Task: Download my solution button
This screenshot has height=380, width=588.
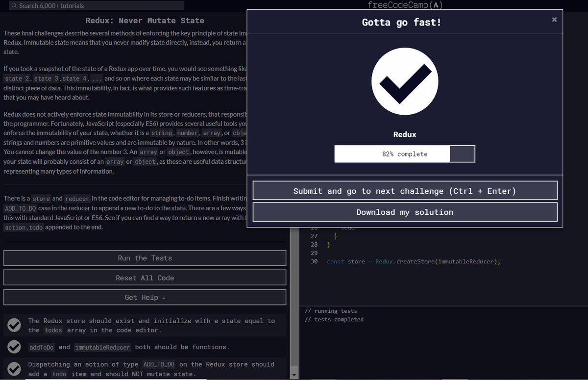Action: point(405,212)
